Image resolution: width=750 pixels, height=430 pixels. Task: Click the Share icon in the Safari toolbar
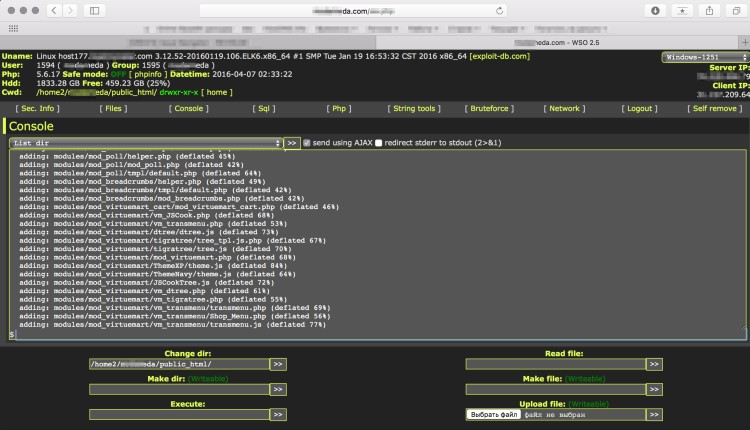(709, 10)
